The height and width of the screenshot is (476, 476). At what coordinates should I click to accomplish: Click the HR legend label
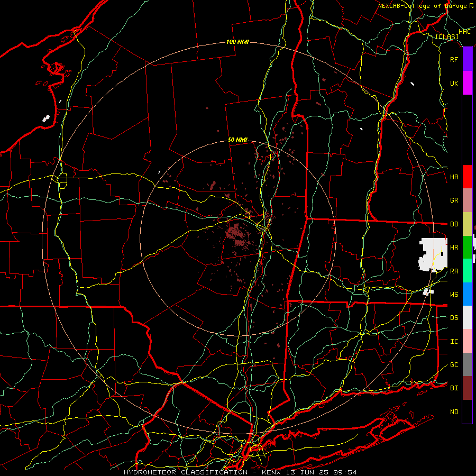454,248
